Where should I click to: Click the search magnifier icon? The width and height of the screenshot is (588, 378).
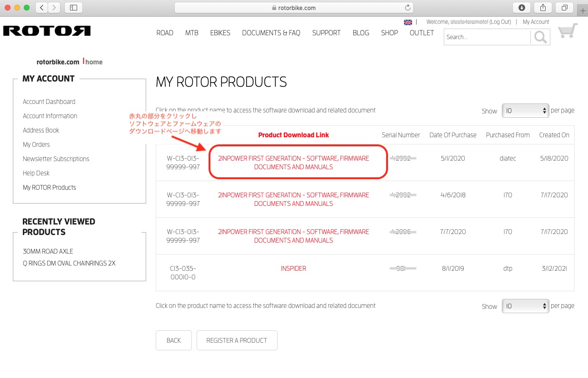tap(540, 37)
